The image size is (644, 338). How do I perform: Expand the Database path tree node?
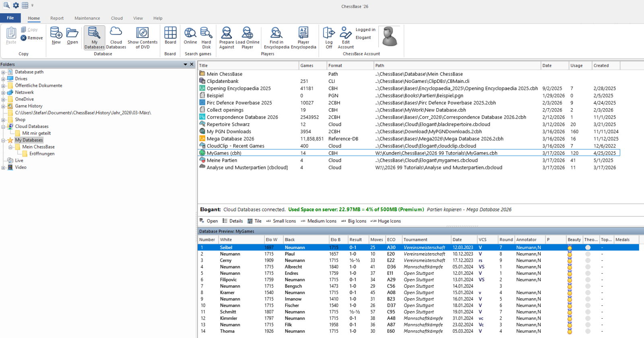click(x=3, y=72)
